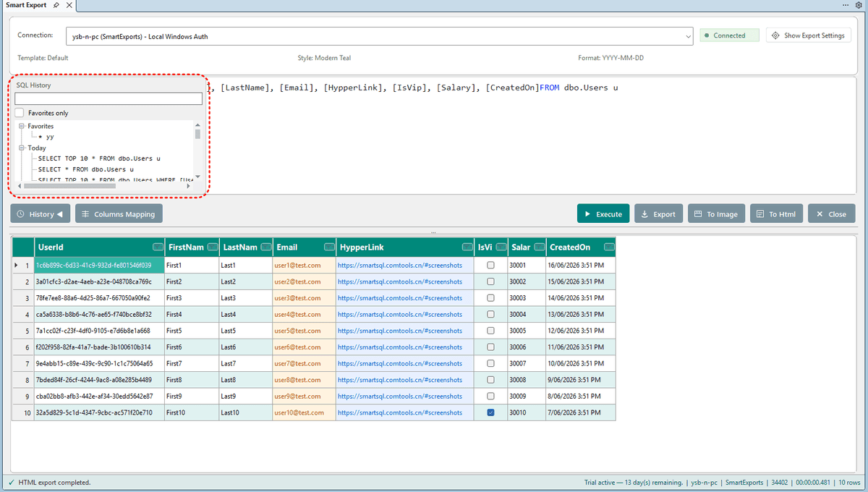Viewport: 868px width, 492px height.
Task: Click the UserId column header
Action: (100, 247)
